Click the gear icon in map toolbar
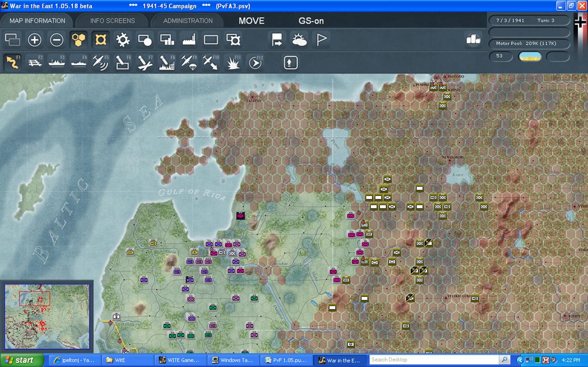Image resolution: width=588 pixels, height=367 pixels. (123, 40)
